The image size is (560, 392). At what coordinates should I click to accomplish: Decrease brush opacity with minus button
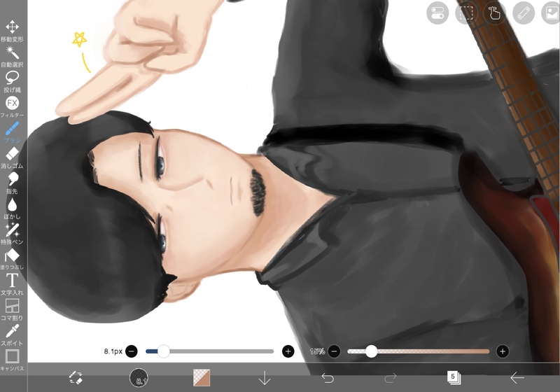coord(334,351)
